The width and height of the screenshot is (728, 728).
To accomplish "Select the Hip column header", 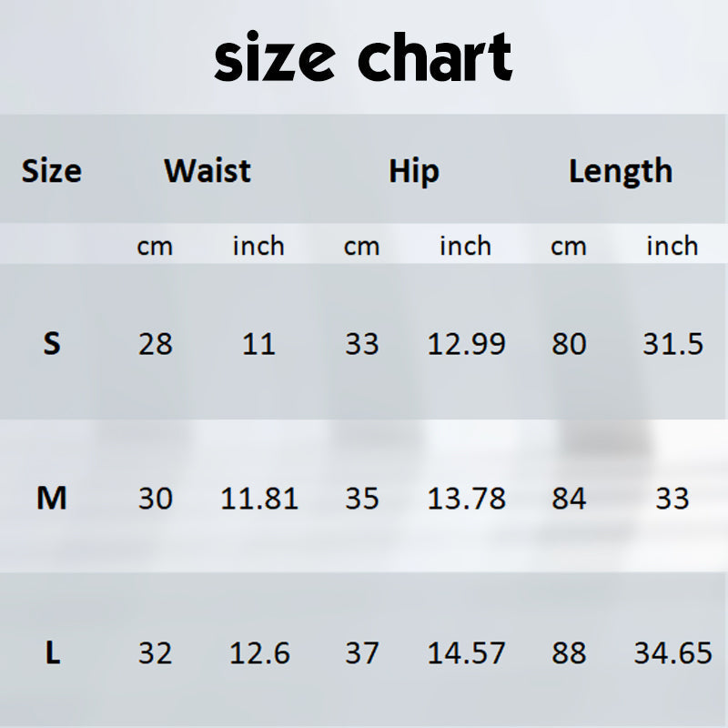I will 414,171.
